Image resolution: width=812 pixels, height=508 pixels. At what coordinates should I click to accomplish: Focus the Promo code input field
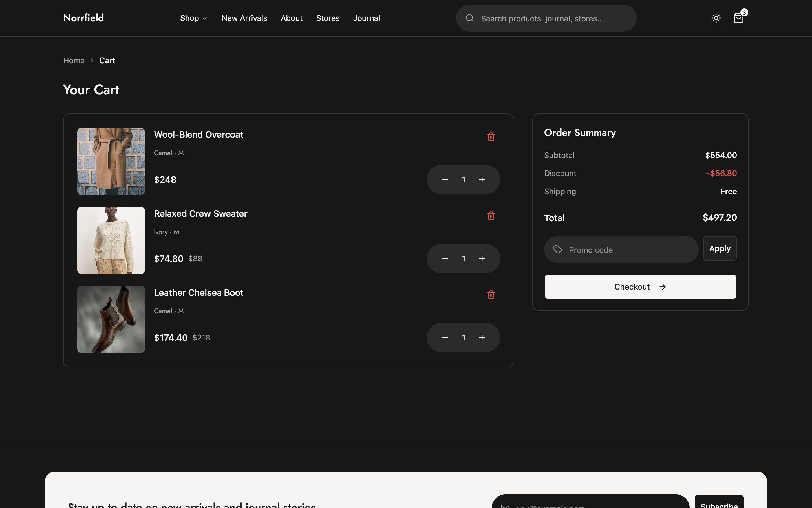(621, 250)
